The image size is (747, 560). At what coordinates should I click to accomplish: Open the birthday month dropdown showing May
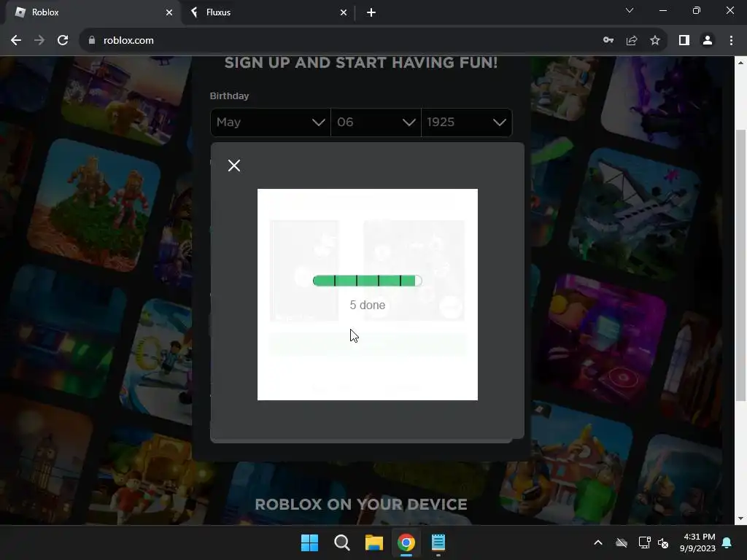(x=271, y=122)
